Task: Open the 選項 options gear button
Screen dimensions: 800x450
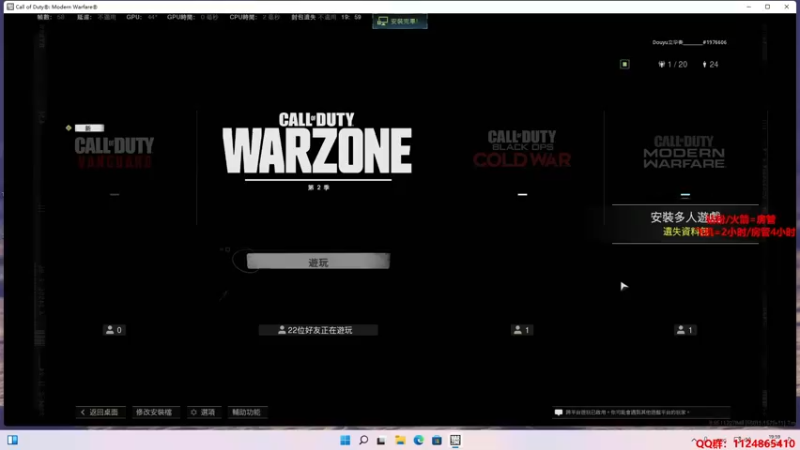Action: (203, 412)
